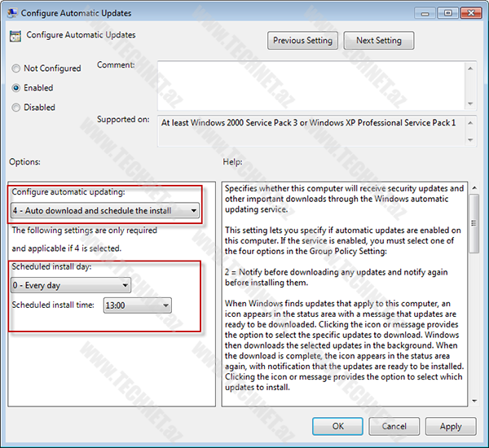Select the Disabled radio button

tap(16, 108)
